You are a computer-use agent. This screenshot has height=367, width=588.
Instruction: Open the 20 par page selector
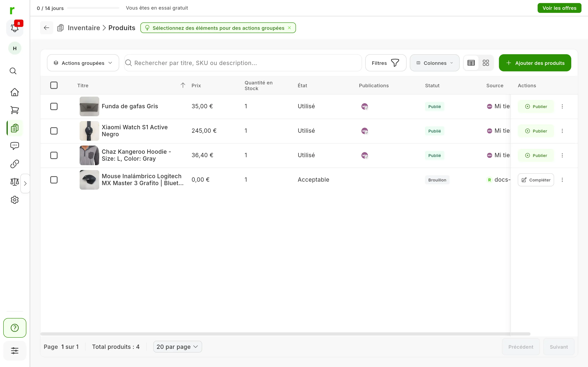coord(177,347)
